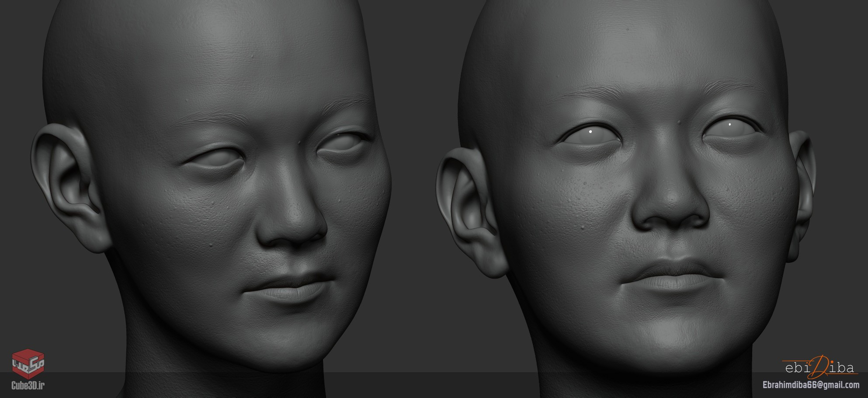
Task: Click the Cube3D.ir site label
Action: coord(28,385)
